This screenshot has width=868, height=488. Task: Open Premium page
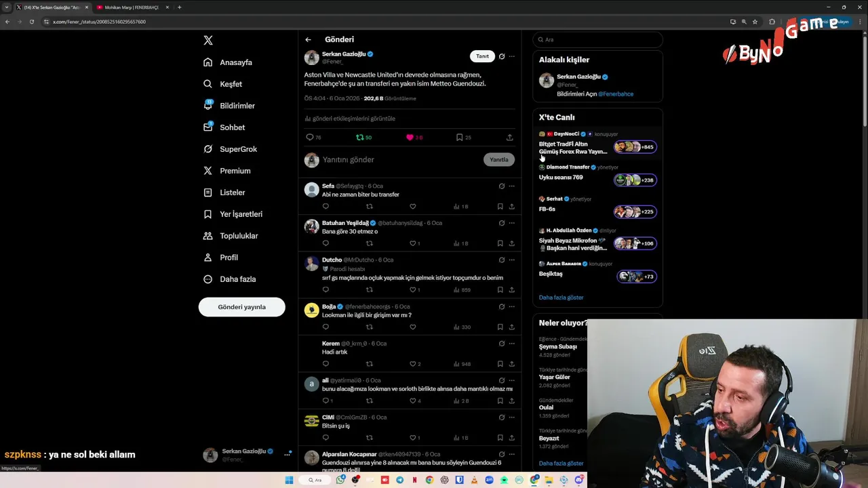pyautogui.click(x=227, y=171)
